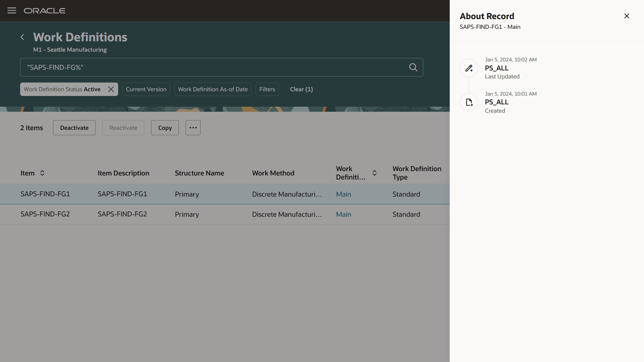Open the Work Definition As-of Date filter
Image resolution: width=644 pixels, height=362 pixels.
[x=213, y=89]
